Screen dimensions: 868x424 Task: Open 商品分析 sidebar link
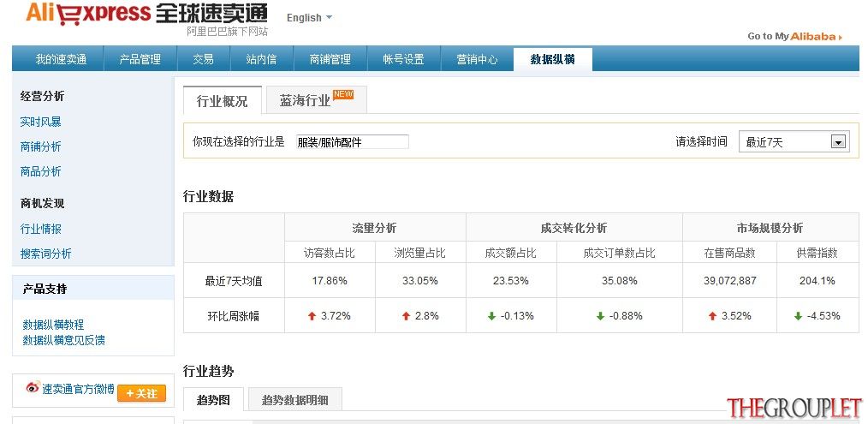tap(40, 171)
